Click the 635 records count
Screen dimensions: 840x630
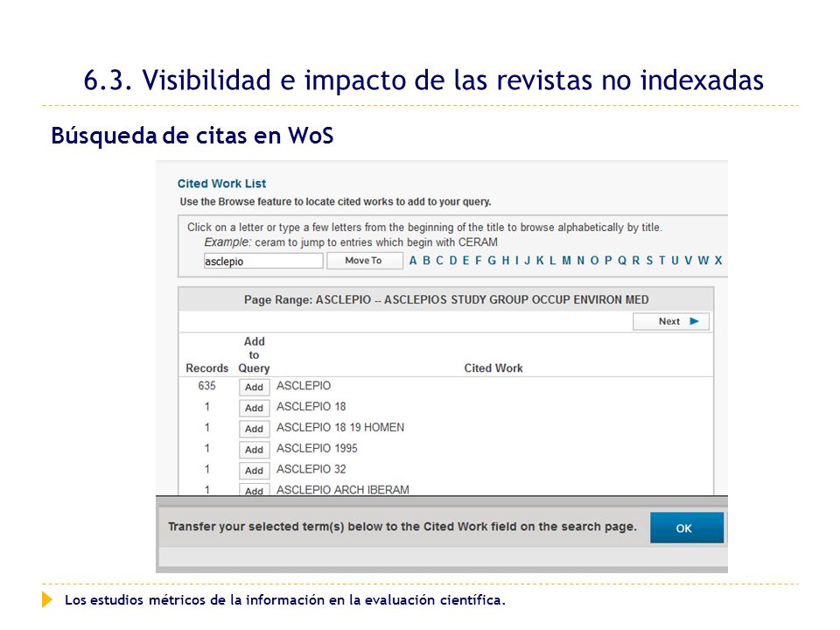pos(206,386)
